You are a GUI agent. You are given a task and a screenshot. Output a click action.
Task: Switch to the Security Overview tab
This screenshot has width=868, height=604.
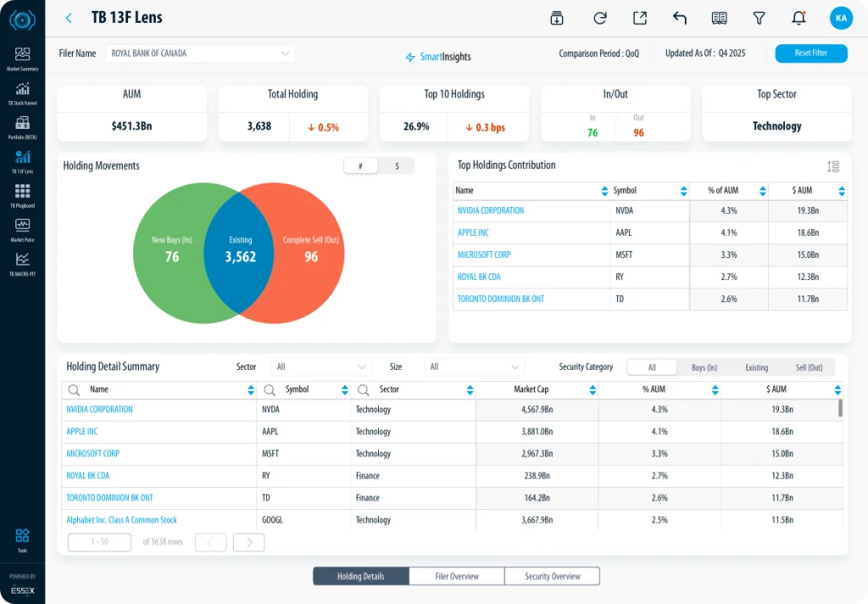coord(553,577)
